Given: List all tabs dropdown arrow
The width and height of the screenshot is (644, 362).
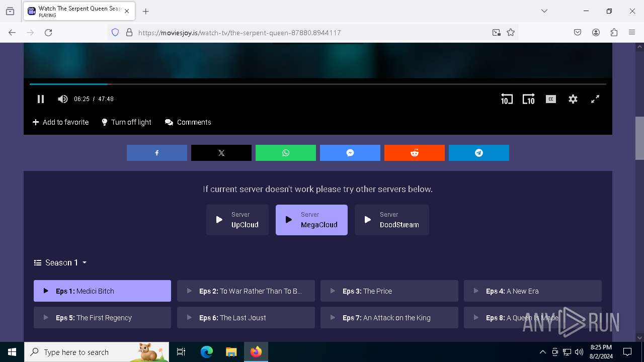Looking at the screenshot, I should pos(544,11).
